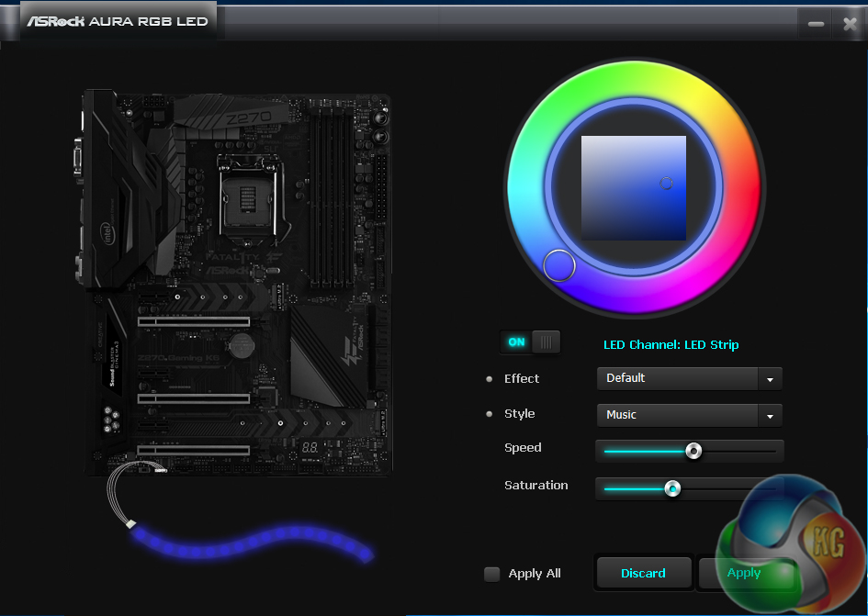Toggle the LED ON/OFF switch
This screenshot has height=616, width=868.
[x=530, y=342]
